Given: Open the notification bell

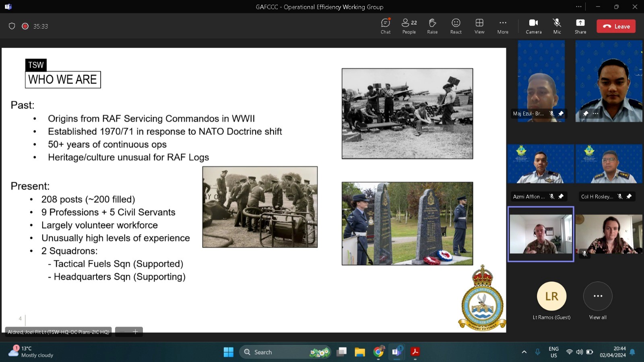Looking at the screenshot, I should [632, 352].
